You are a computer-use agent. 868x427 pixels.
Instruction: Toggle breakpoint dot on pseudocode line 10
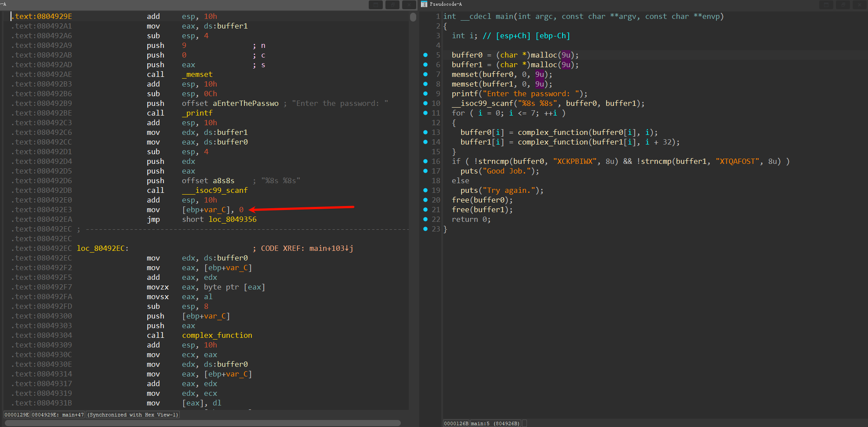pyautogui.click(x=425, y=103)
